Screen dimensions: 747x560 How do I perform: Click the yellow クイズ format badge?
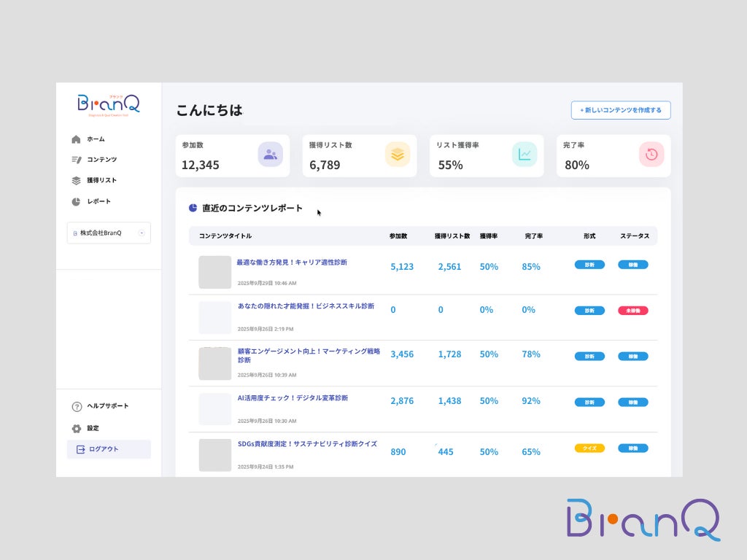click(x=589, y=448)
